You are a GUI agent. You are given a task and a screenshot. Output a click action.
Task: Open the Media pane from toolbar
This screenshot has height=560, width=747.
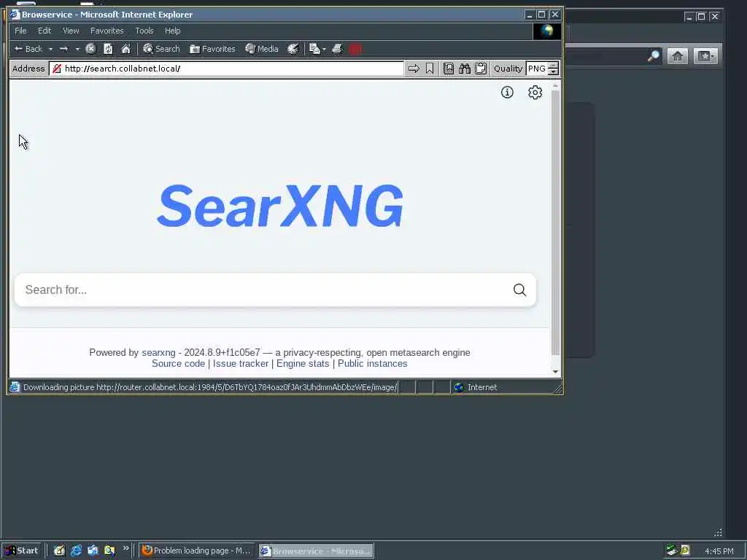(x=262, y=49)
